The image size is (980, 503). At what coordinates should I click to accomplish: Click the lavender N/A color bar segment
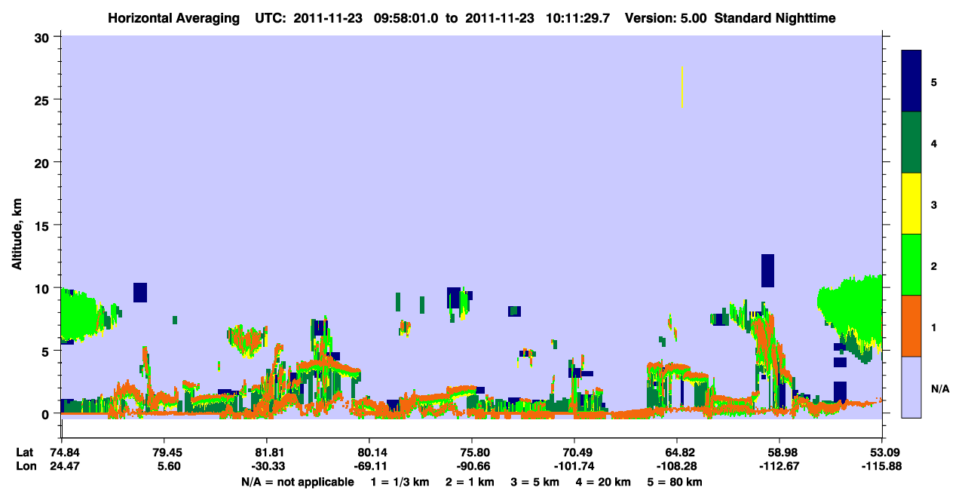point(911,387)
